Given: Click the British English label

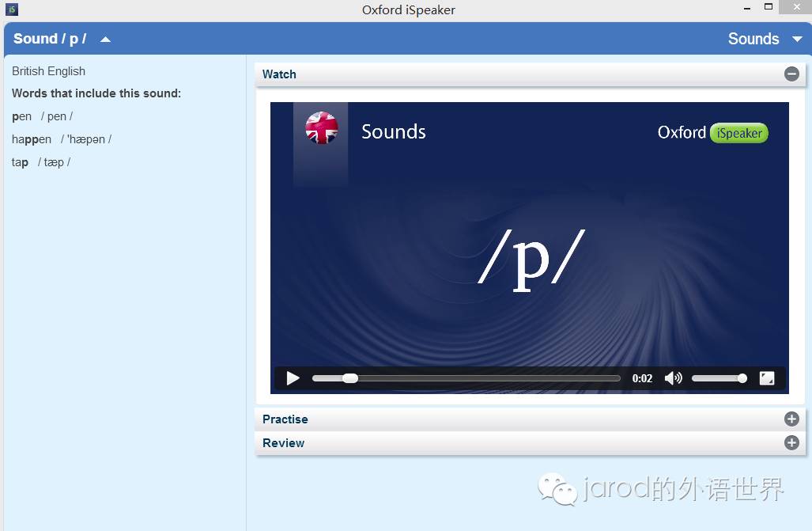Looking at the screenshot, I should coord(49,71).
